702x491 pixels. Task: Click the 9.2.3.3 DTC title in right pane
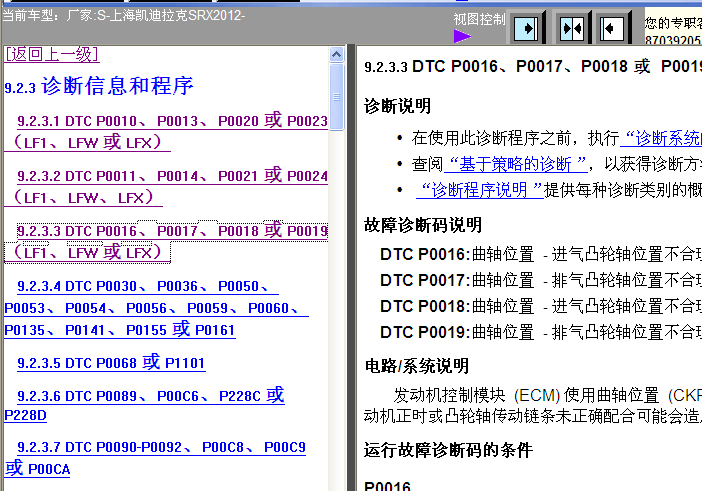533,67
